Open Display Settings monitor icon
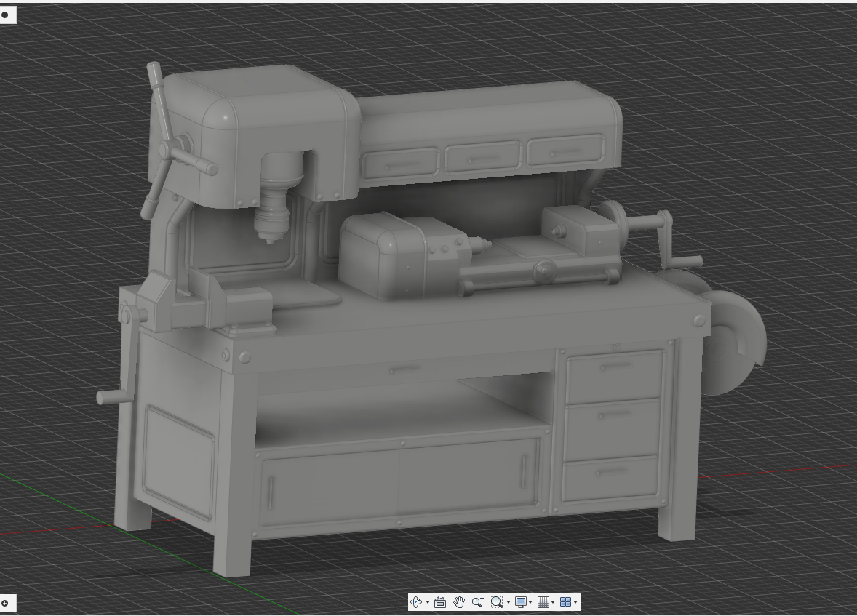The image size is (857, 616). [x=520, y=602]
